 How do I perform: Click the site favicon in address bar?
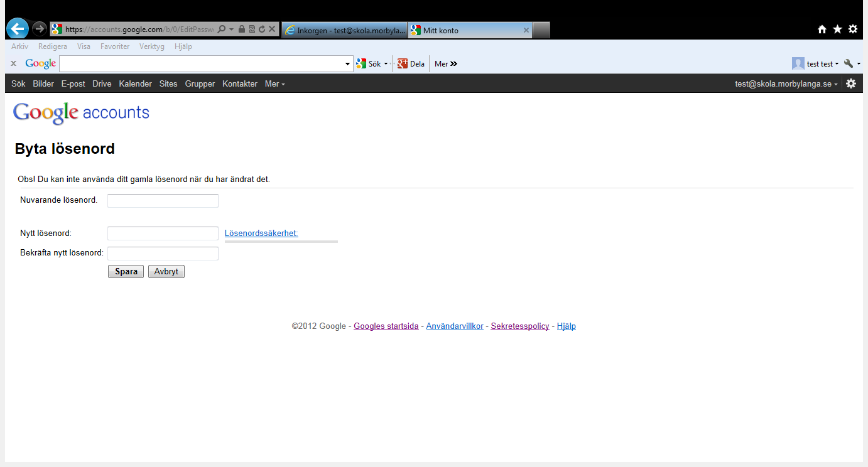tap(57, 30)
